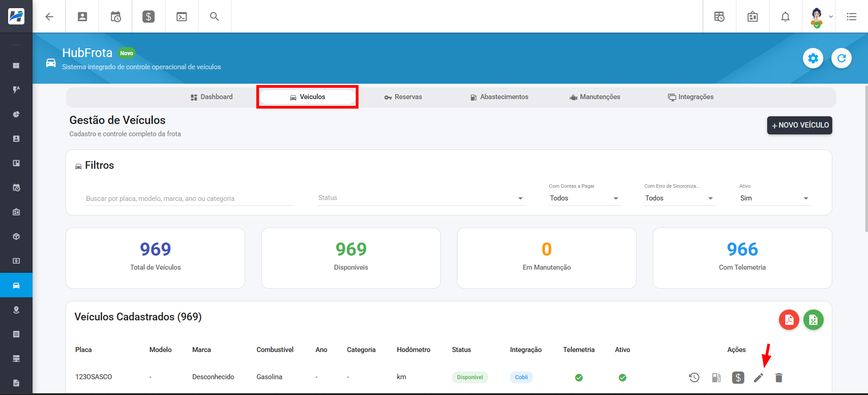Refresh HubFrota with the circular arrow button
Screen dimensions: 868x395
[x=841, y=58]
